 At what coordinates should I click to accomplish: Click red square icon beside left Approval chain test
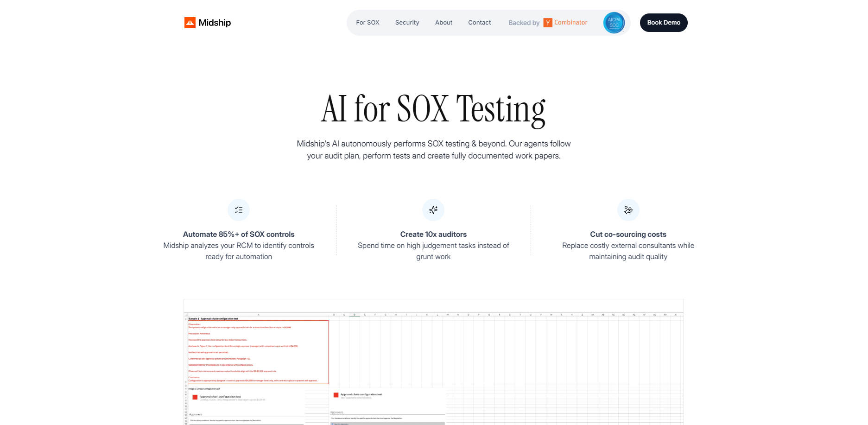[195, 397]
